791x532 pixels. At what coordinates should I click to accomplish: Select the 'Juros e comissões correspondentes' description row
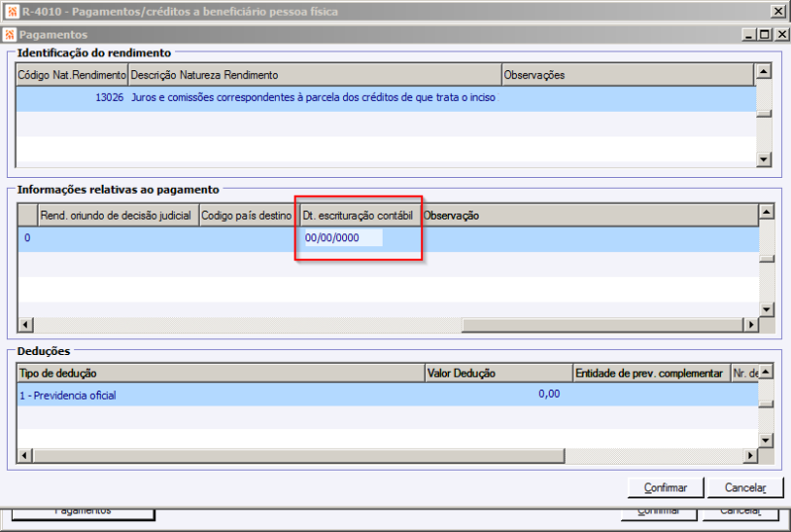(313, 98)
